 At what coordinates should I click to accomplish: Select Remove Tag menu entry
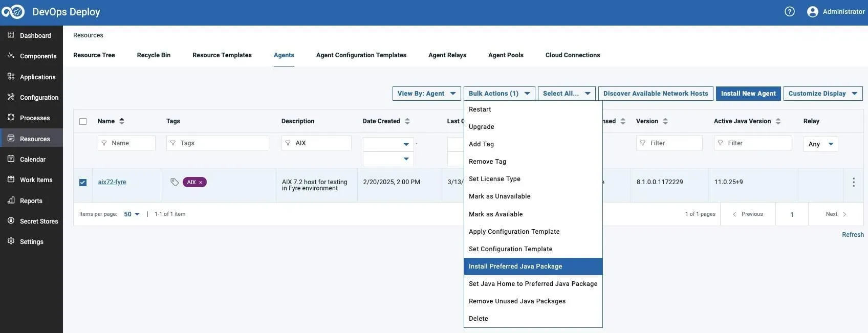[533, 162]
